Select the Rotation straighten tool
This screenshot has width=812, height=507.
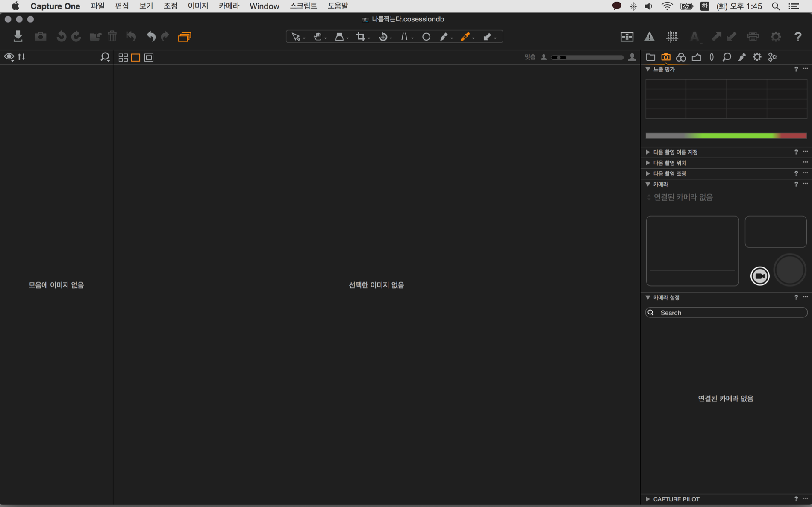pos(383,37)
